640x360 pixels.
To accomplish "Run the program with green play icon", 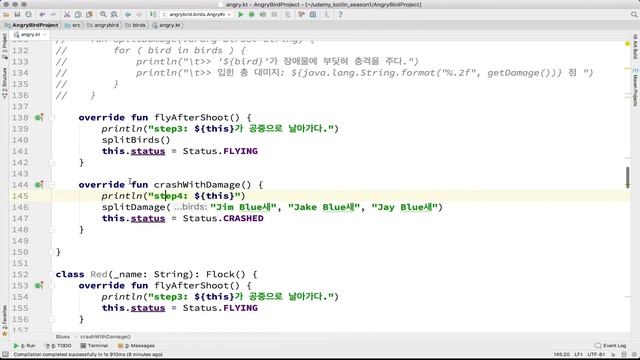I will (240, 14).
